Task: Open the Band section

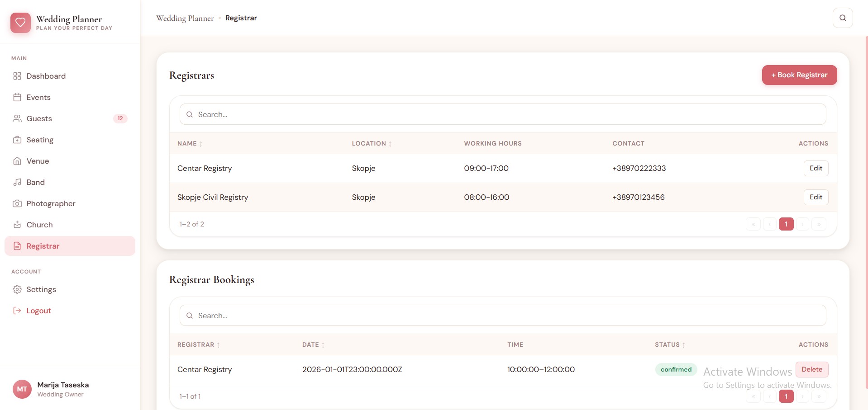Action: [x=35, y=182]
